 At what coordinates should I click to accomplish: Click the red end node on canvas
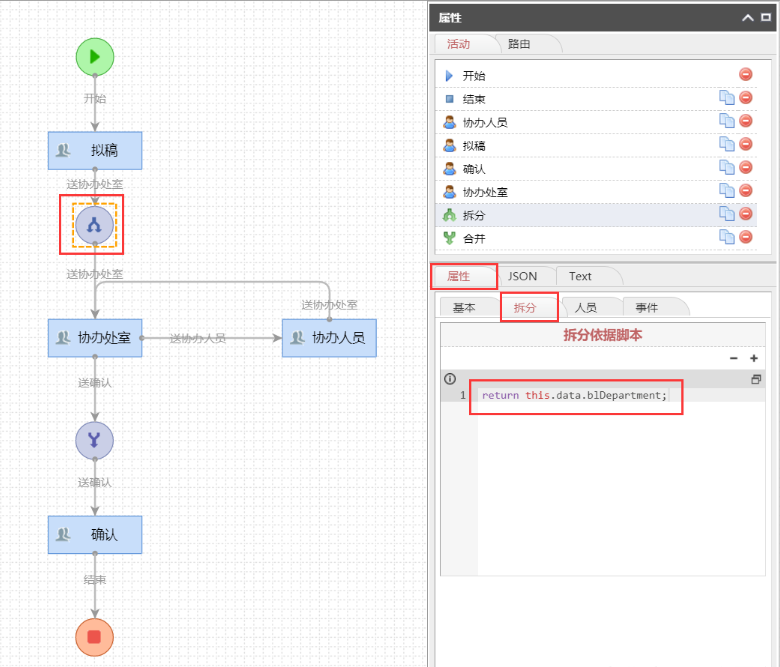coord(95,637)
